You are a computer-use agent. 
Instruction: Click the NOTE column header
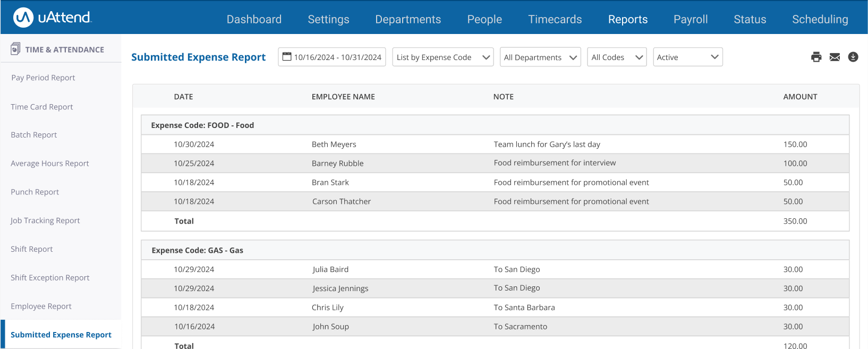(503, 97)
